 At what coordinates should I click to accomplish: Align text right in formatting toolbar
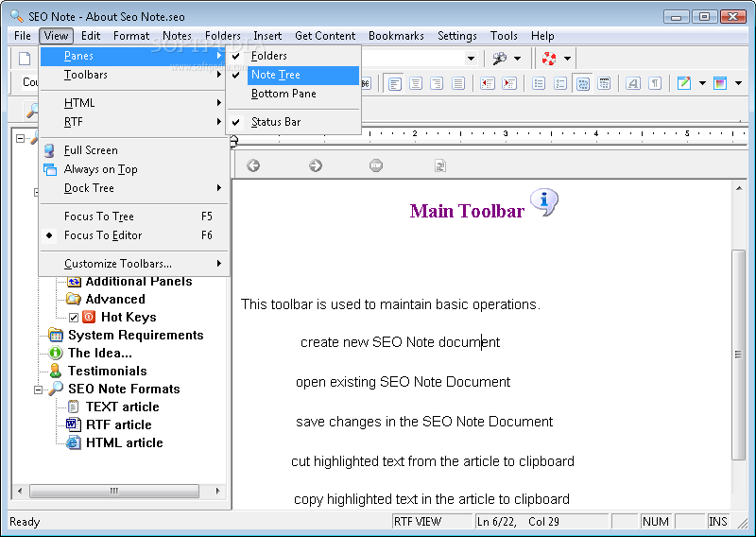point(437,83)
